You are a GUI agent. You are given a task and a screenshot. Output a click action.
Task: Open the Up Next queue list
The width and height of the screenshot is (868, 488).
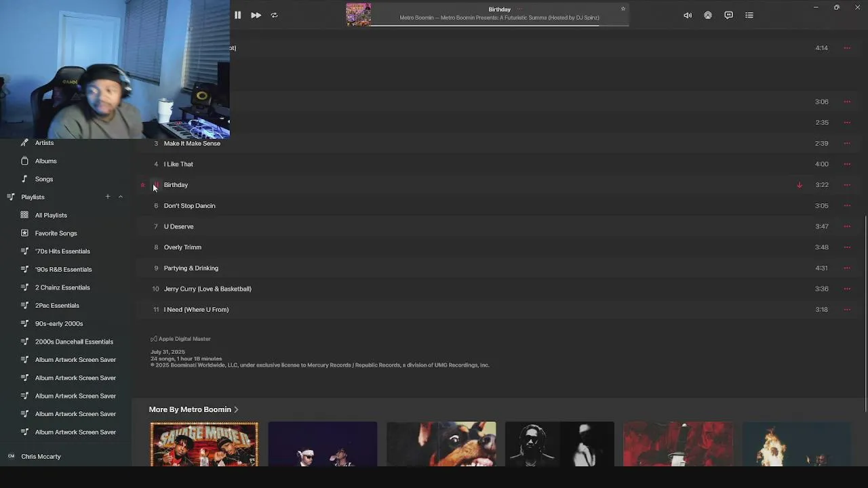749,15
